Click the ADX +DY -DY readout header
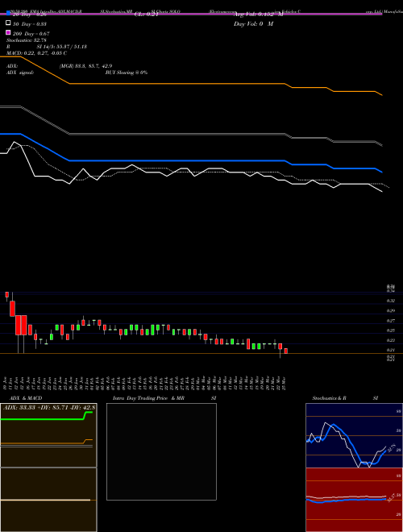403x532 pixels. [x=49, y=407]
